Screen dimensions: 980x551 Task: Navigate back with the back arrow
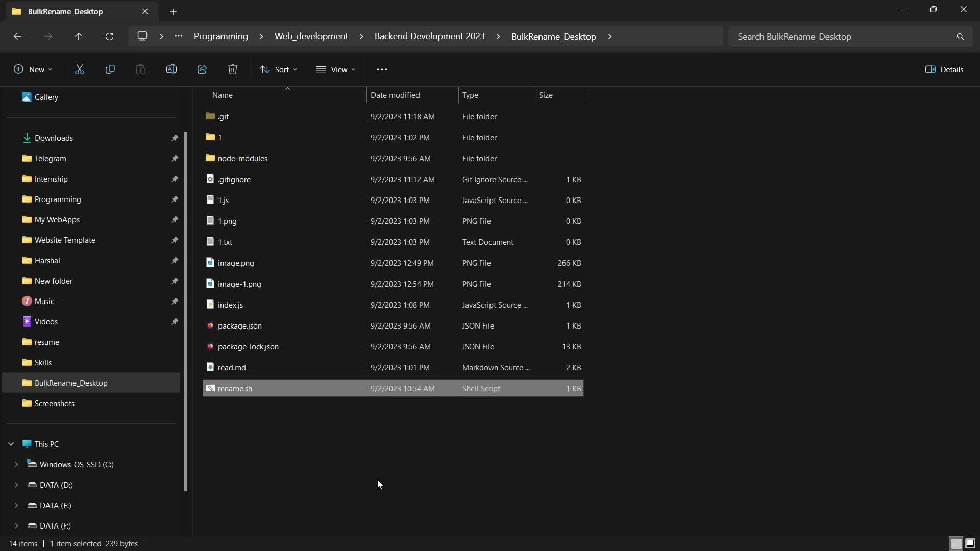(17, 36)
